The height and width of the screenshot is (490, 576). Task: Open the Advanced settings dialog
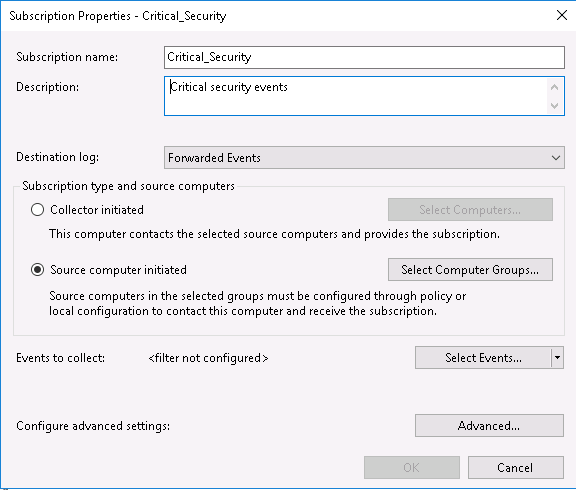pyautogui.click(x=489, y=426)
